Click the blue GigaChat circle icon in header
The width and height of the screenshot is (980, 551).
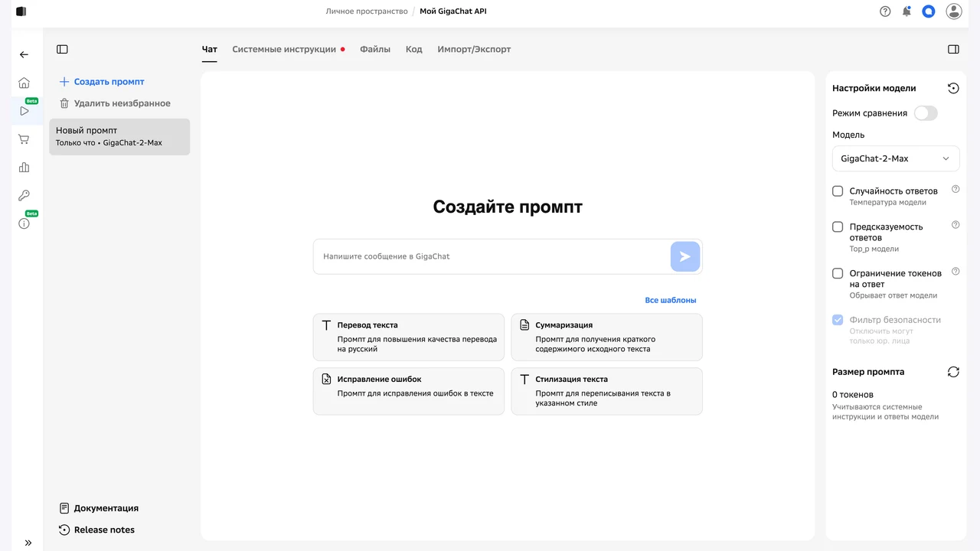(929, 11)
